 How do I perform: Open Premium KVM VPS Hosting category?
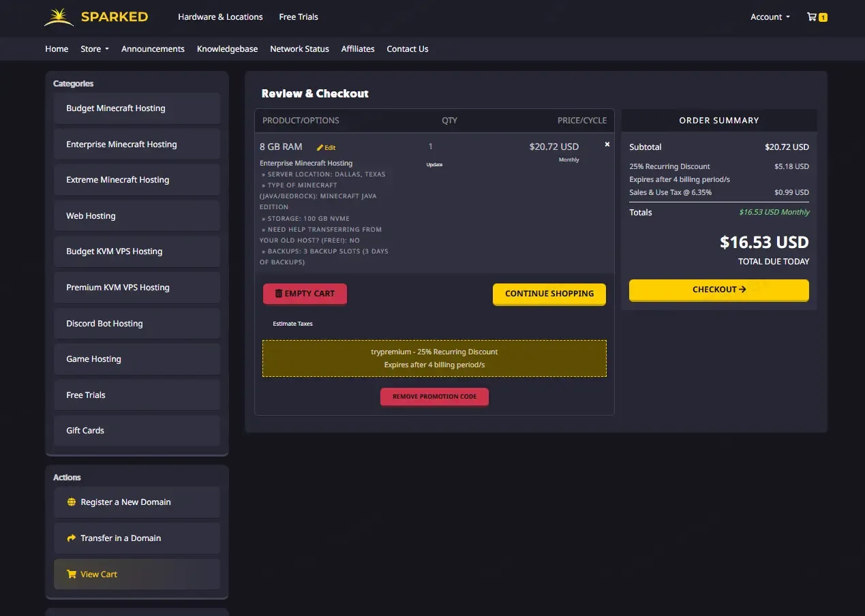click(137, 288)
